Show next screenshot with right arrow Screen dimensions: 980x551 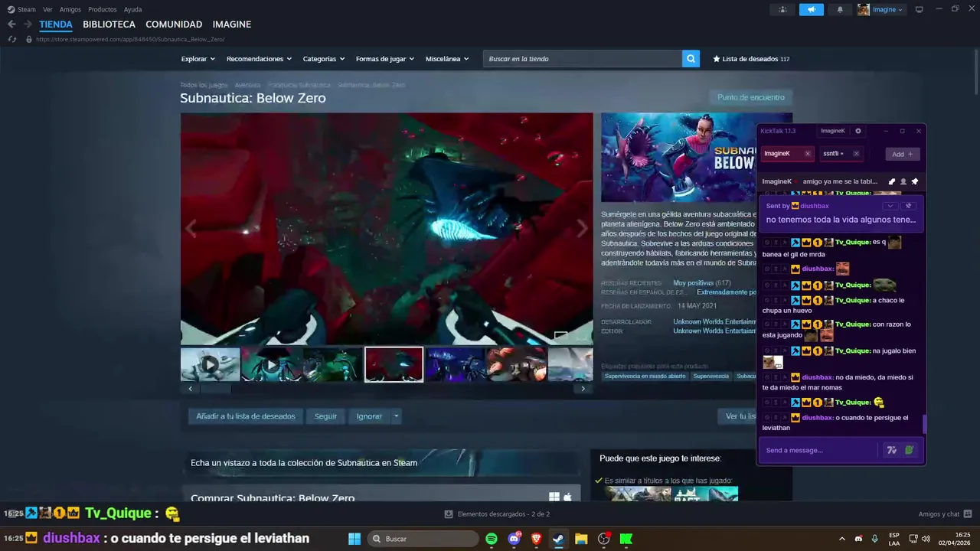(582, 229)
